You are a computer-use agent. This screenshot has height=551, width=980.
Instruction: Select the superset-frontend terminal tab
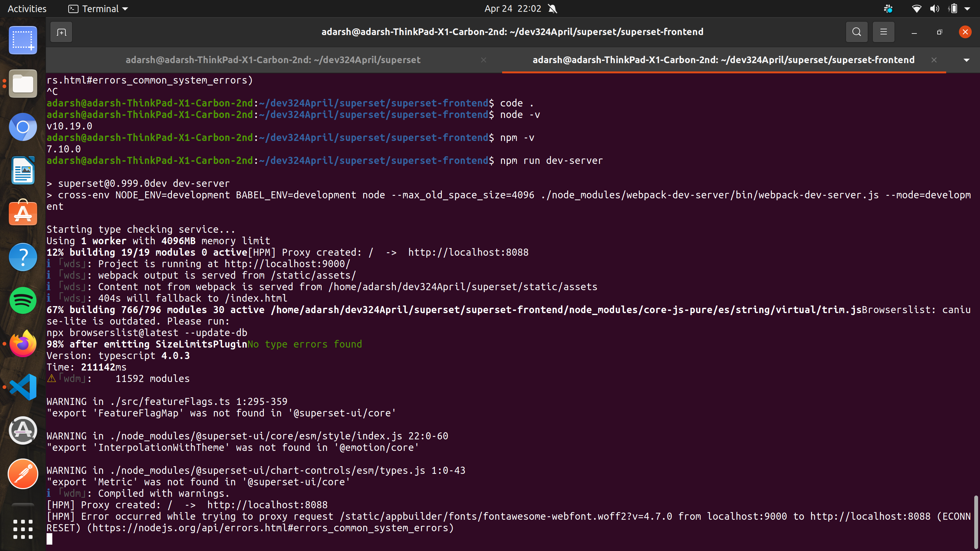tap(723, 60)
